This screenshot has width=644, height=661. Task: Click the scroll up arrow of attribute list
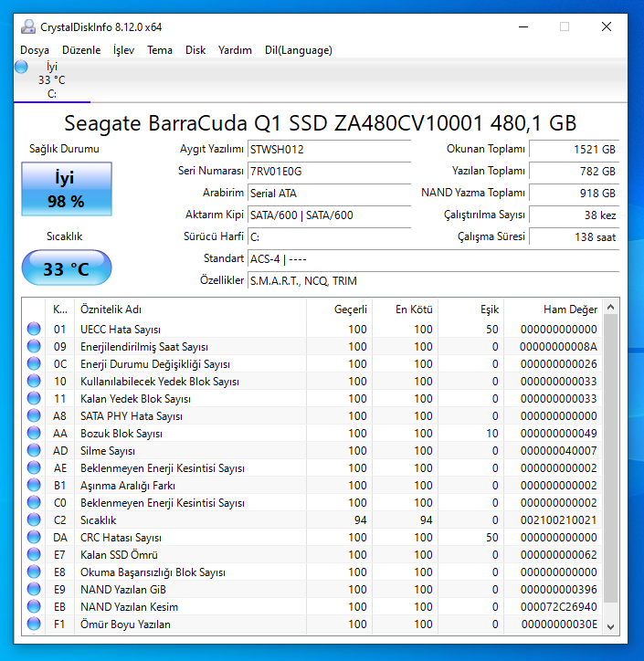click(x=611, y=308)
